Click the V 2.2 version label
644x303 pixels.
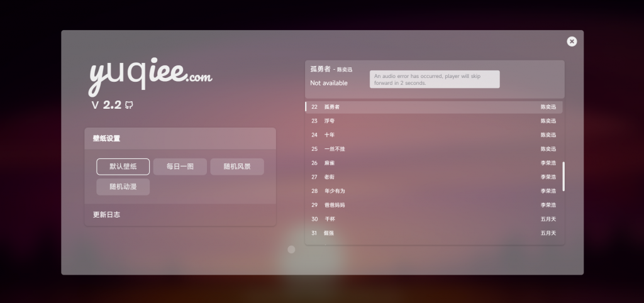click(x=106, y=105)
